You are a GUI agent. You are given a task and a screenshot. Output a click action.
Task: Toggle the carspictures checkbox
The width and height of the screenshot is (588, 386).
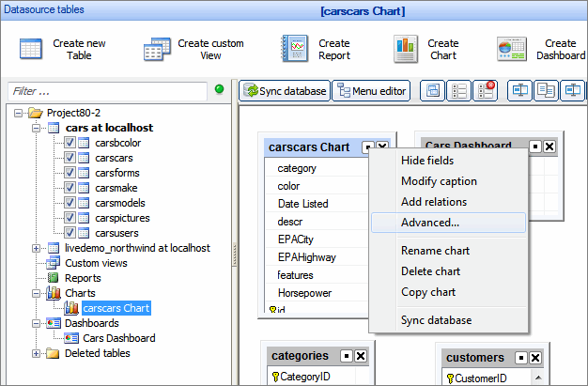(70, 218)
